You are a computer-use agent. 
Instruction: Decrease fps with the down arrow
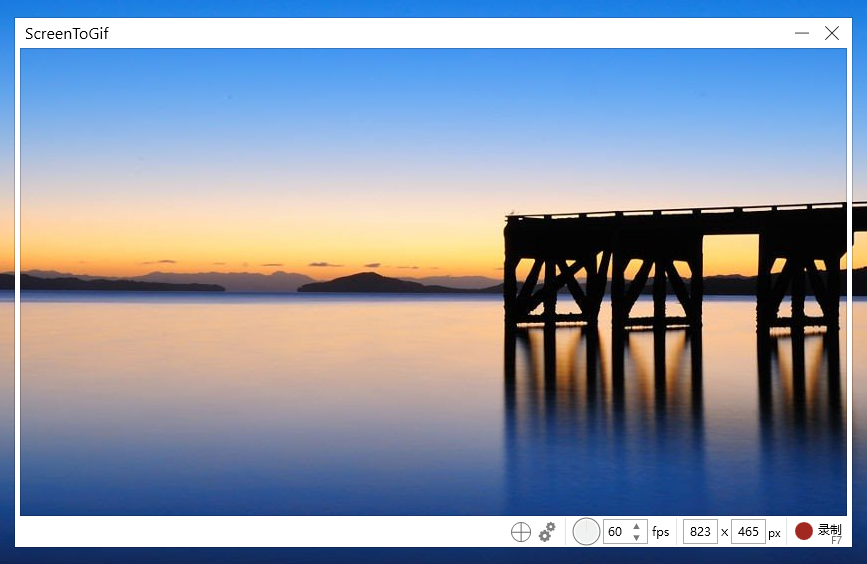pyautogui.click(x=636, y=537)
